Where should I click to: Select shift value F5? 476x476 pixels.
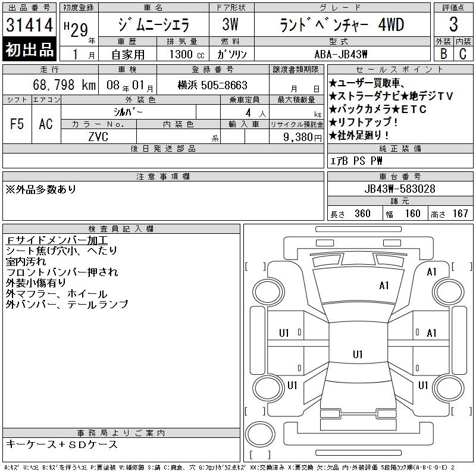tap(17, 124)
